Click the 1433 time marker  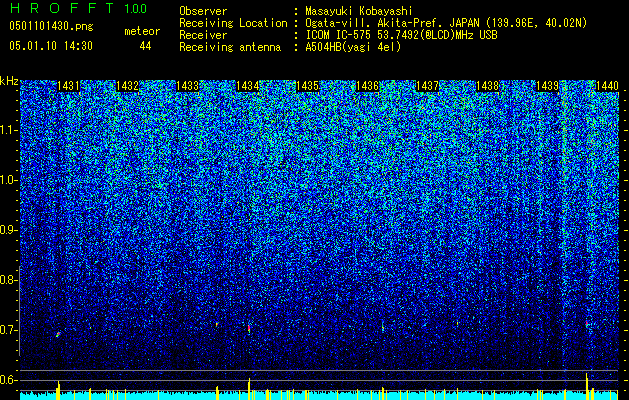pyautogui.click(x=187, y=86)
